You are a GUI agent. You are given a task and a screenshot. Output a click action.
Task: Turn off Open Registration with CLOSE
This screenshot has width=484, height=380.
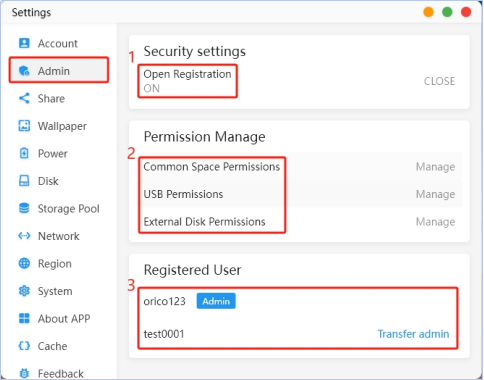point(439,81)
